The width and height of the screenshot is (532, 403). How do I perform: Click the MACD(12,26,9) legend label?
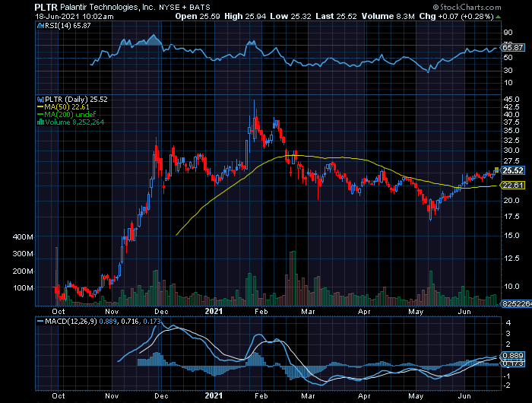(x=71, y=321)
